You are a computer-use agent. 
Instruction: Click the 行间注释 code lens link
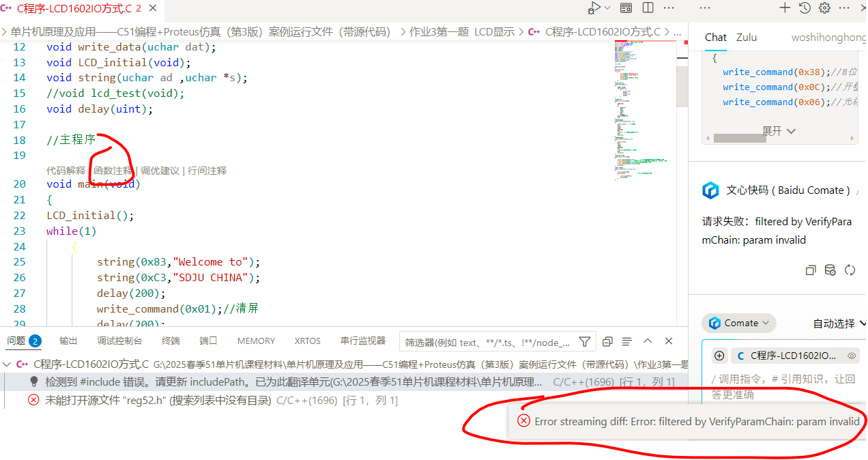pos(207,171)
